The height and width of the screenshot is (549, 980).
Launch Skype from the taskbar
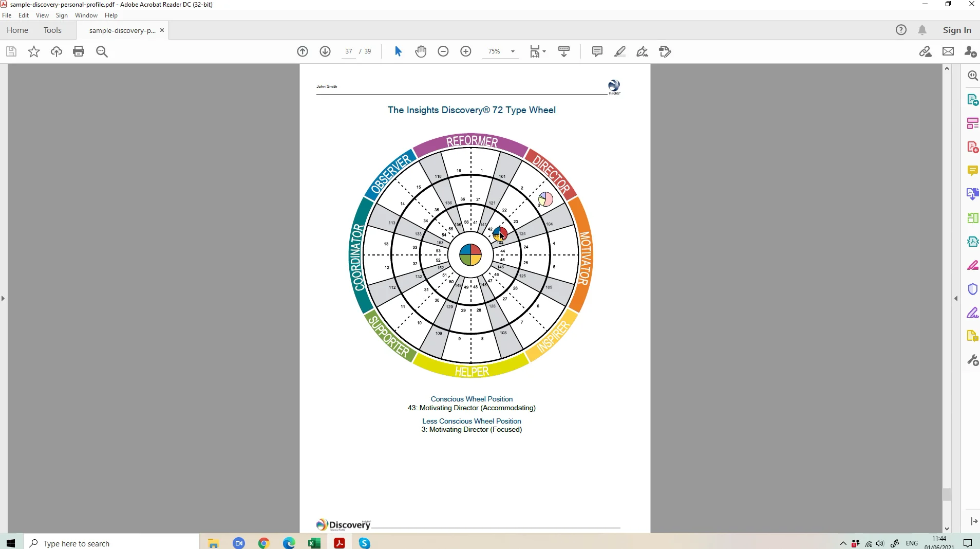[364, 543]
